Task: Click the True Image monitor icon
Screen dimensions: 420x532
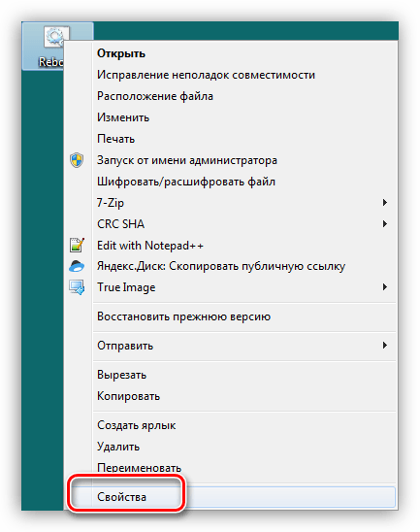Action: 77,287
